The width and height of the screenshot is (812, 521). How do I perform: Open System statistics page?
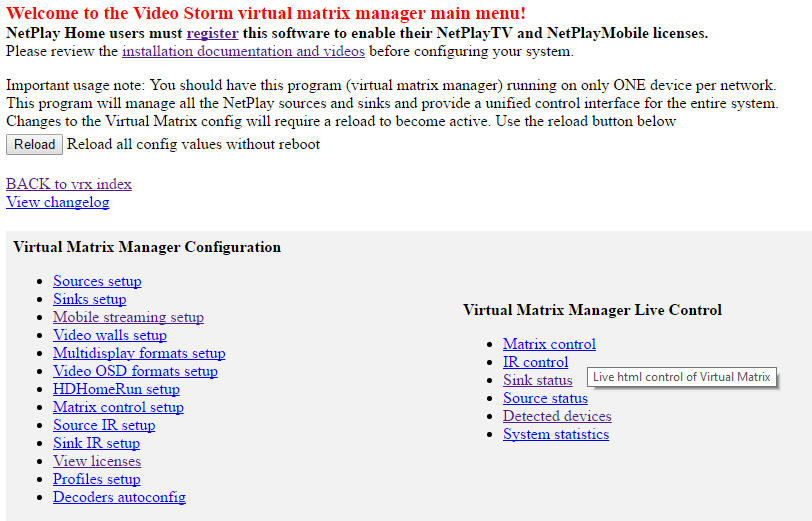555,434
